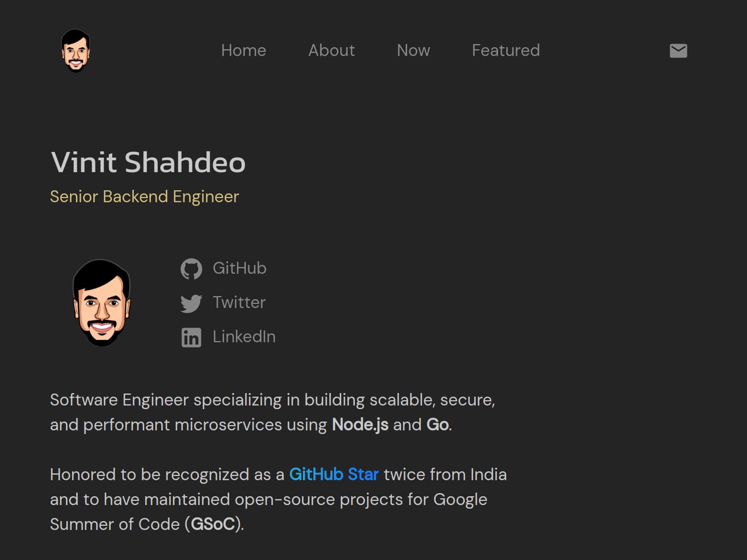747x560 pixels.
Task: Open the Twitter profile text link
Action: [239, 302]
